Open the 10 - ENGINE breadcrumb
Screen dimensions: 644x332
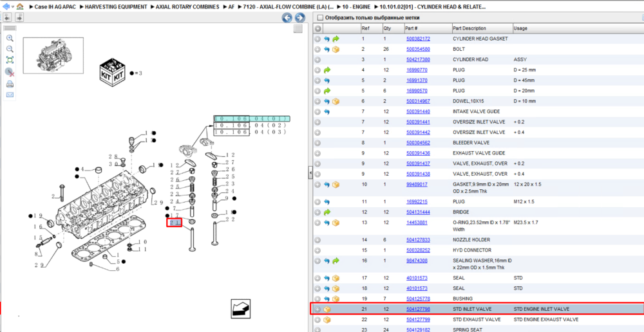point(356,7)
